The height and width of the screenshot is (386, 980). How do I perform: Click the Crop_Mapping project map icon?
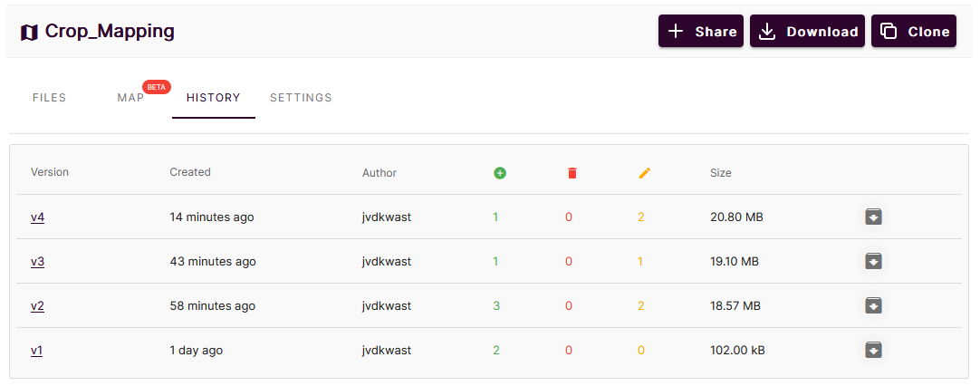tap(29, 32)
